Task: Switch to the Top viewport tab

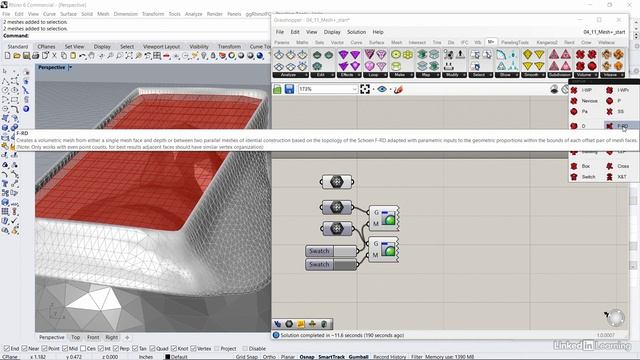Action: click(x=76, y=338)
